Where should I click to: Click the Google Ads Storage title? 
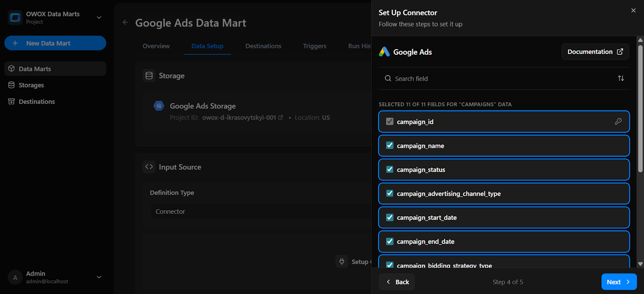pos(203,106)
